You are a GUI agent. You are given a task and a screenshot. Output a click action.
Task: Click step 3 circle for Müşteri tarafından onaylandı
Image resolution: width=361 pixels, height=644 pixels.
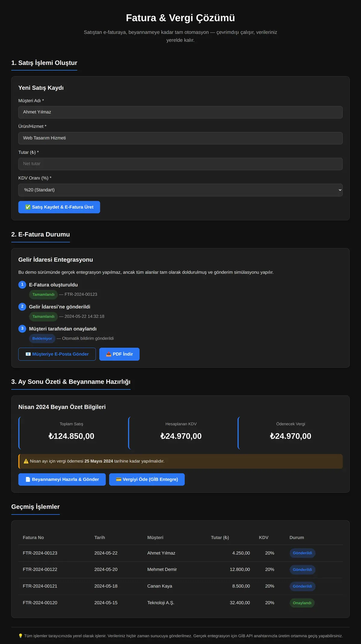pyautogui.click(x=22, y=328)
